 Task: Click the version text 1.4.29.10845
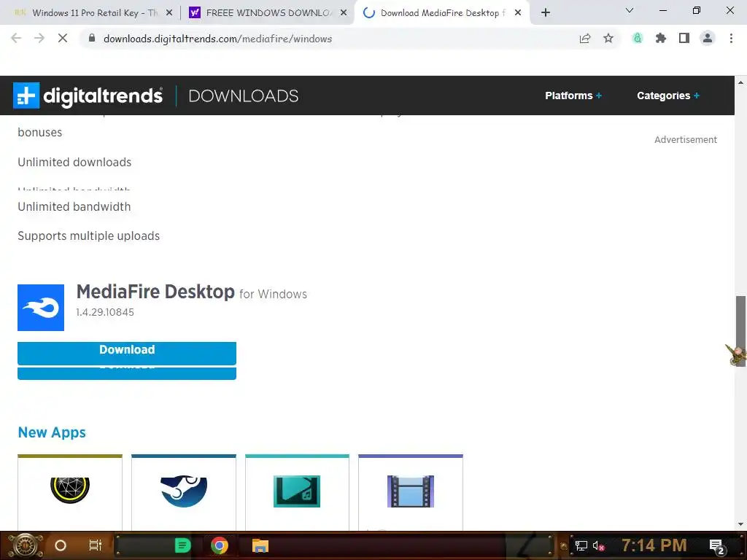pos(105,312)
